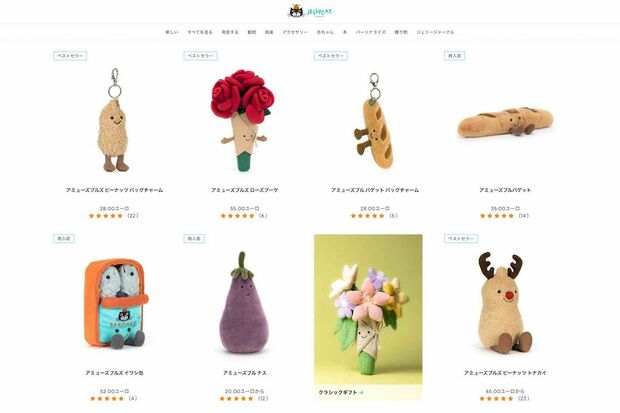Open the 新しい menu item

172,32
